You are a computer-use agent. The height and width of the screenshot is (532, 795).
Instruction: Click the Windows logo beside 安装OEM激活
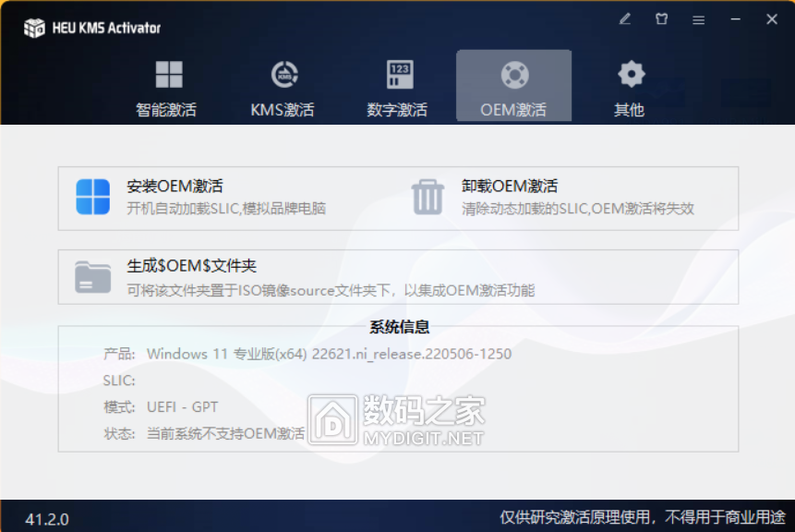91,195
